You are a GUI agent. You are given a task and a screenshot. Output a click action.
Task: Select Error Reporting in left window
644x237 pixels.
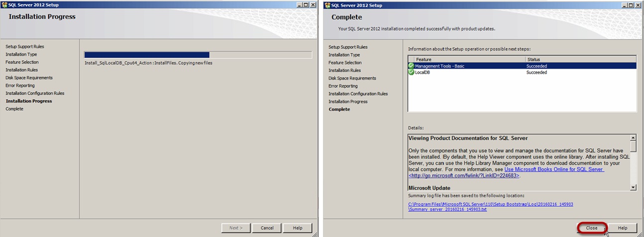coord(20,85)
